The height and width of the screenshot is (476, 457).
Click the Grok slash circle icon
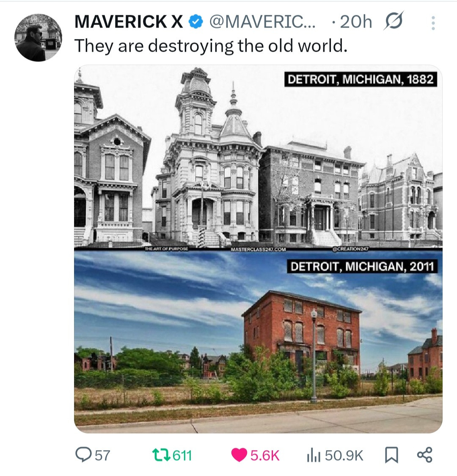pos(394,21)
